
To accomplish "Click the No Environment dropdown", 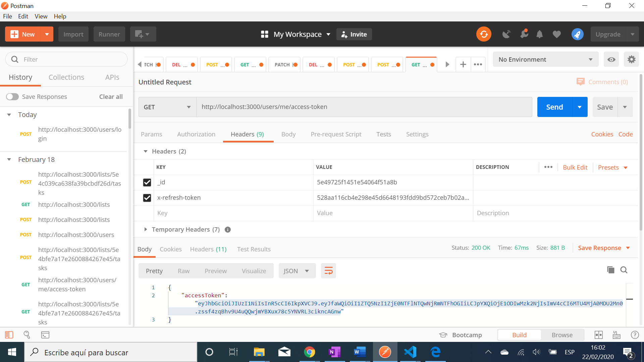I will (x=544, y=59).
